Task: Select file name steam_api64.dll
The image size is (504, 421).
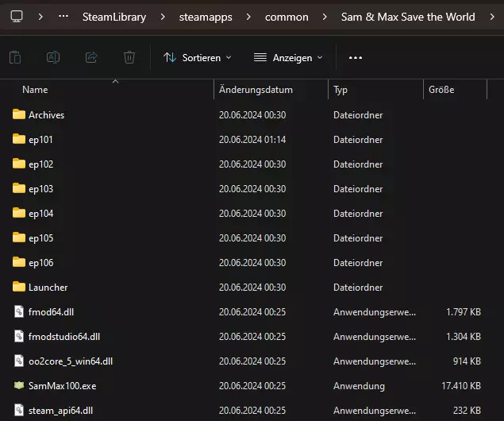Action: coord(60,411)
